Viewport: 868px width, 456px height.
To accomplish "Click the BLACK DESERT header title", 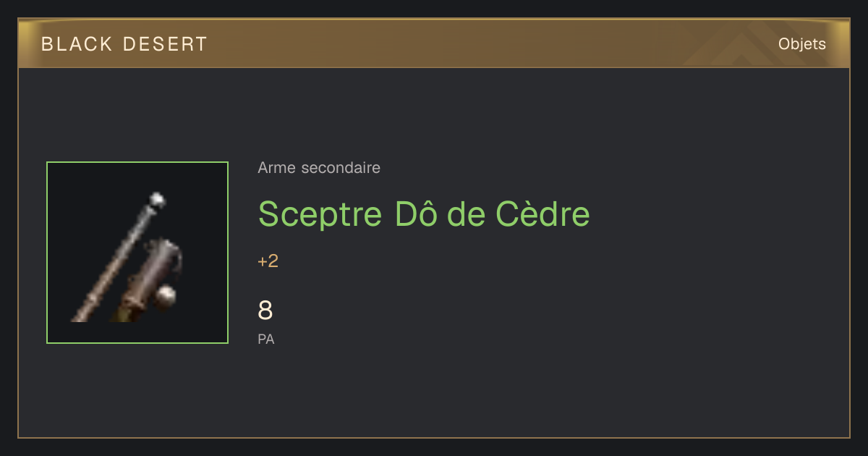I will coord(124,44).
